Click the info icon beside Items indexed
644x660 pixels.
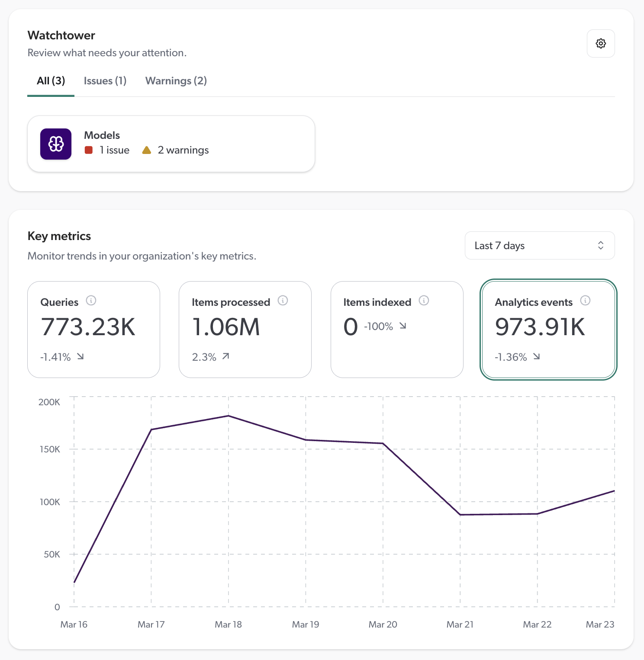tap(424, 300)
